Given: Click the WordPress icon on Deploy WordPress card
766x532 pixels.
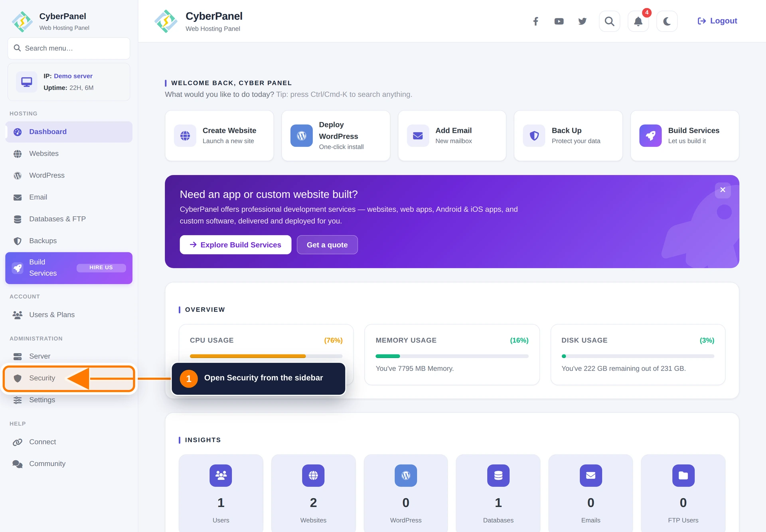Looking at the screenshot, I should tap(302, 136).
